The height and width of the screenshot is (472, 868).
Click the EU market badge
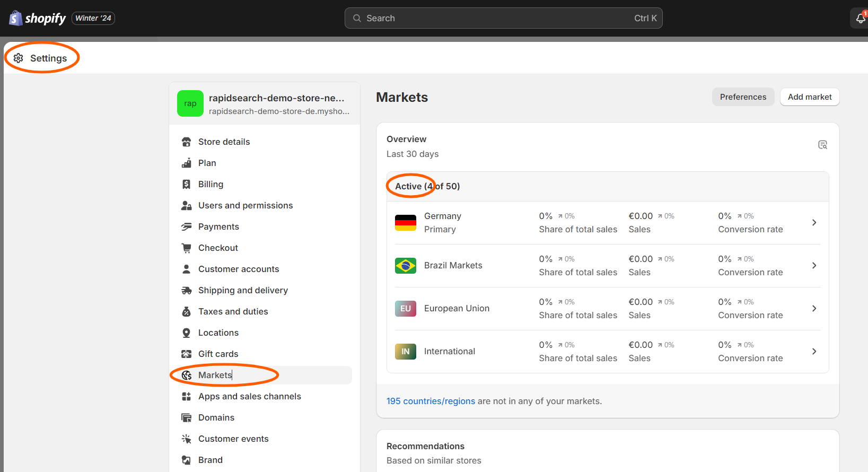pos(406,309)
